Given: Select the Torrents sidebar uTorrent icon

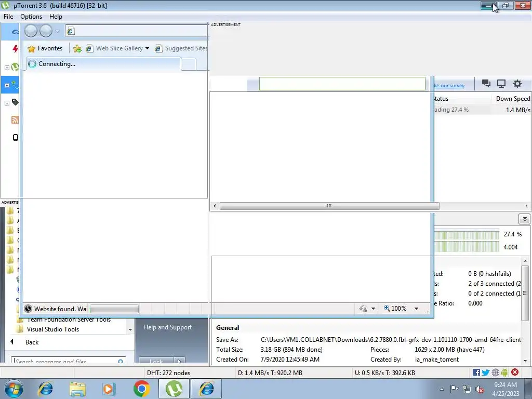Looking at the screenshot, I should [x=15, y=67].
